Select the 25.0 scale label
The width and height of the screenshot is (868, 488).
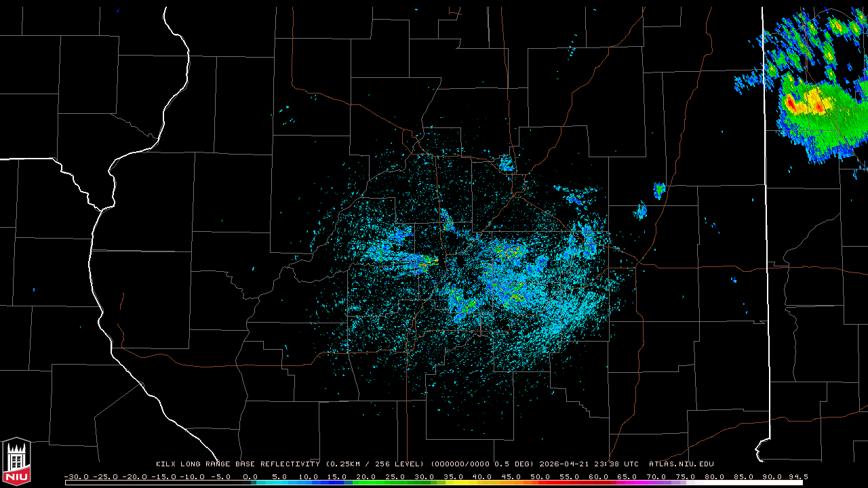[396, 476]
